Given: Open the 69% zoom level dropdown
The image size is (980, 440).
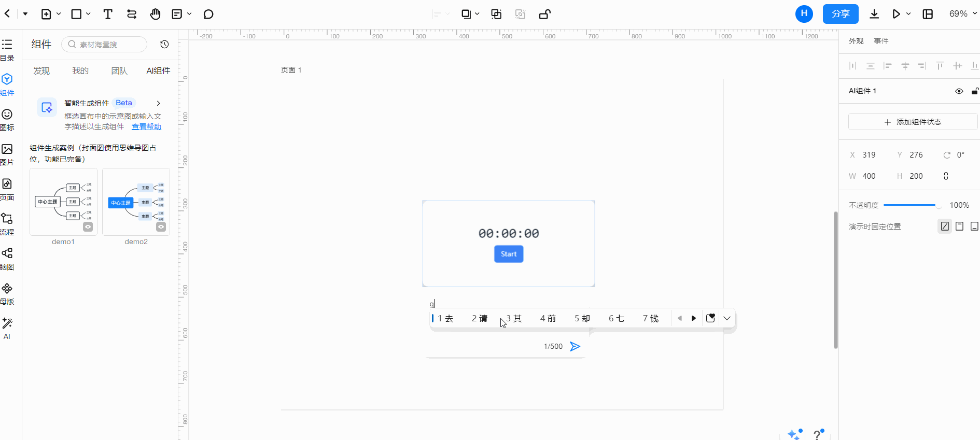Looking at the screenshot, I should click(962, 14).
